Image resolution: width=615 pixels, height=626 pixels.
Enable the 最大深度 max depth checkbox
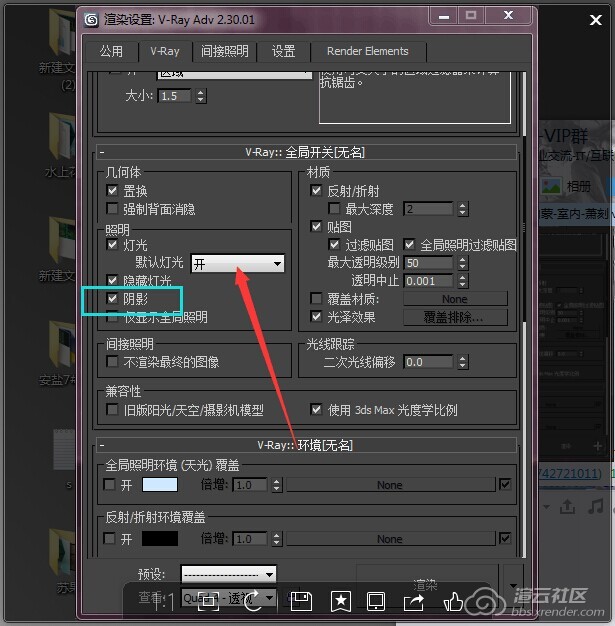pos(334,208)
